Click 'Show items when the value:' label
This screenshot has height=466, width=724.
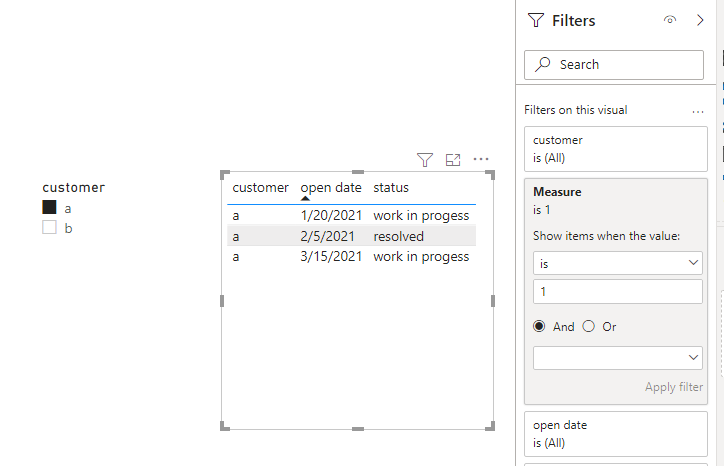(606, 236)
